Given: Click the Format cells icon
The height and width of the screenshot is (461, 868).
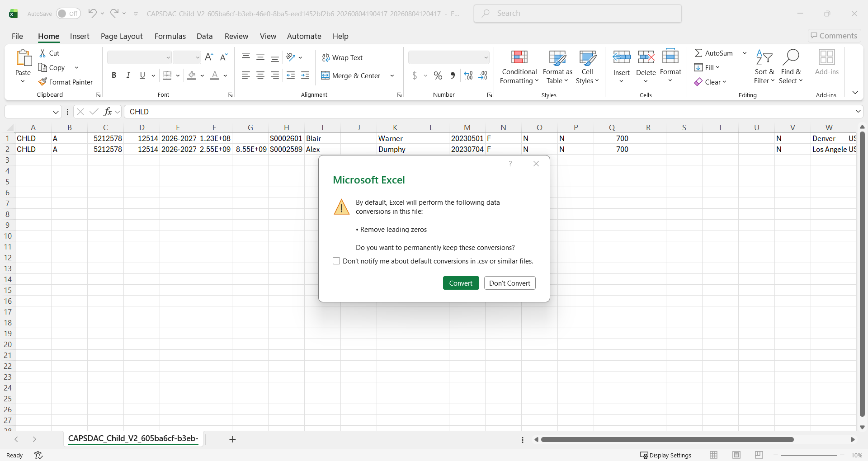Looking at the screenshot, I should point(670,57).
